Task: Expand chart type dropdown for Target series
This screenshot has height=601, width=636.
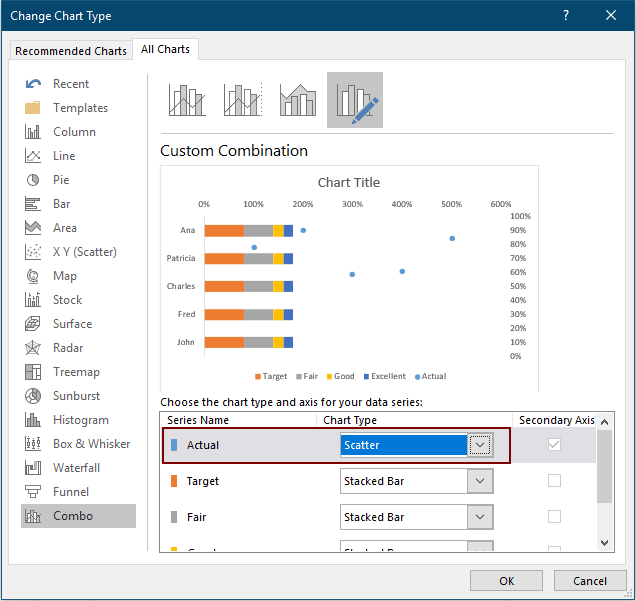Action: tap(481, 481)
